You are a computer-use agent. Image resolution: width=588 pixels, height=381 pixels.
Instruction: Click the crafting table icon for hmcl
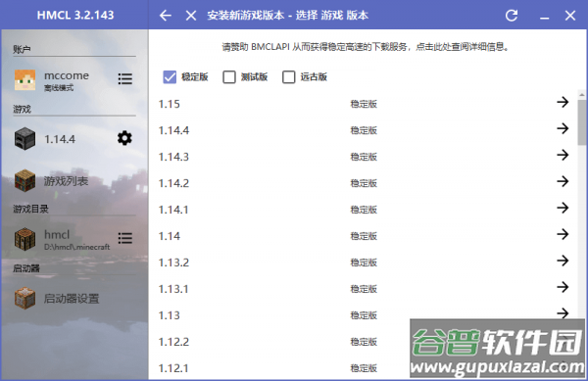[x=24, y=239]
